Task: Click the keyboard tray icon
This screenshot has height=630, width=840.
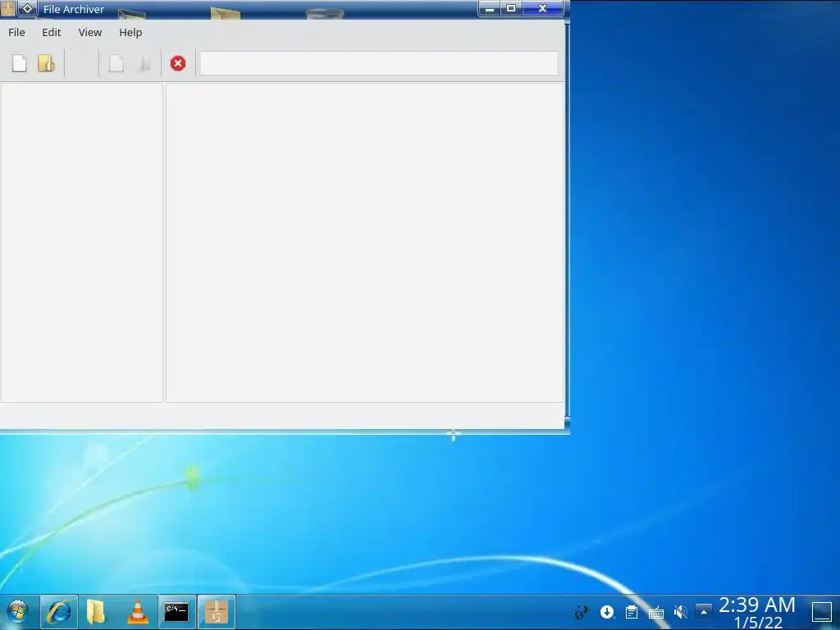Action: [655, 612]
